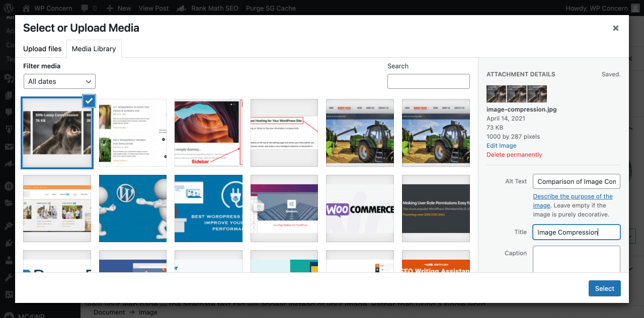The height and width of the screenshot is (318, 644).
Task: Click the Image breadcrumb at the bottom
Action: pos(148,312)
